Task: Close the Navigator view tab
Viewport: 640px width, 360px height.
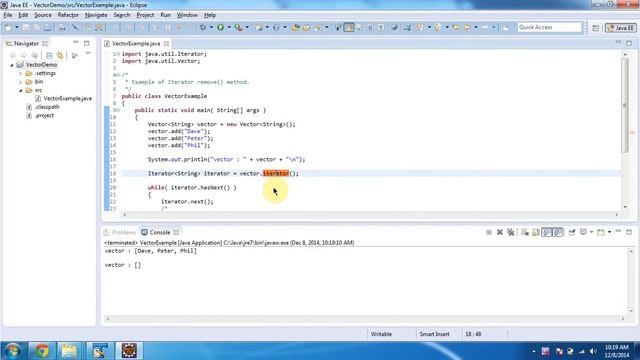Action: [x=45, y=43]
